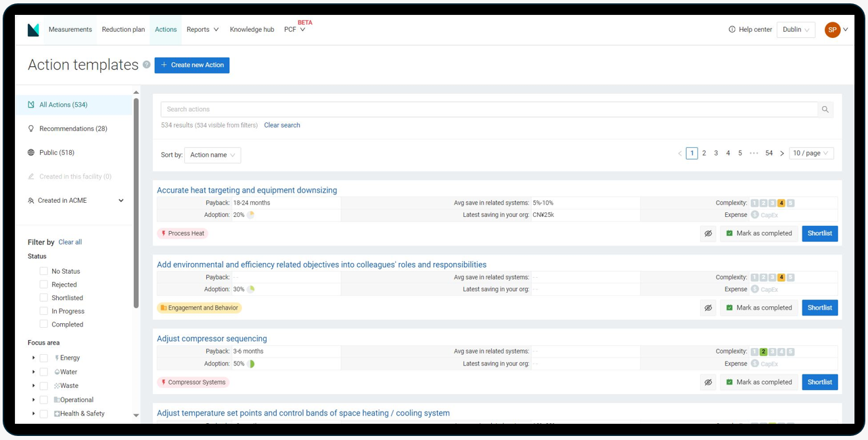Open the 10 / page size dropdown

810,153
